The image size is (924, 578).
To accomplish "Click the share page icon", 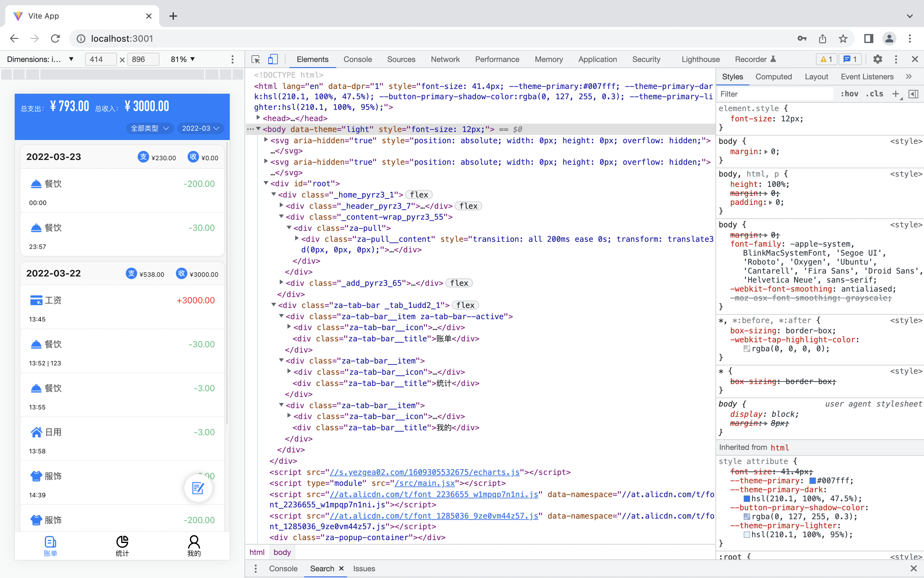I will (x=822, y=39).
